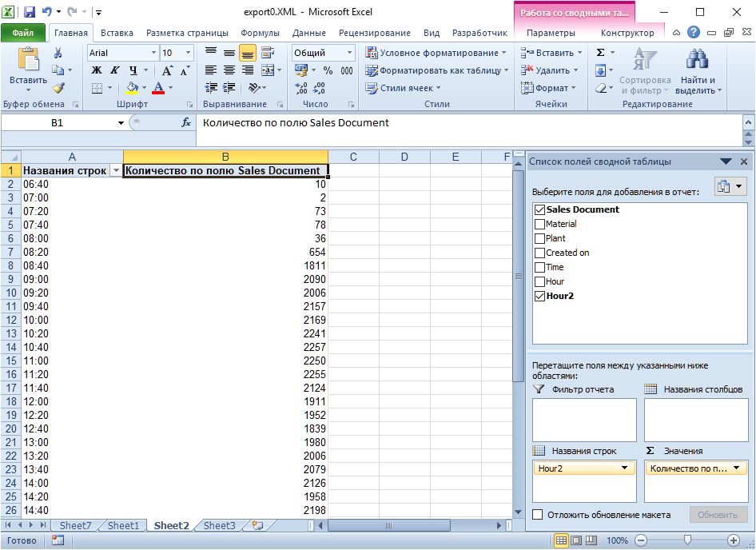Switch to the Формулы ribbon tab
Viewport: 756px width, 550px height.
pyautogui.click(x=260, y=33)
